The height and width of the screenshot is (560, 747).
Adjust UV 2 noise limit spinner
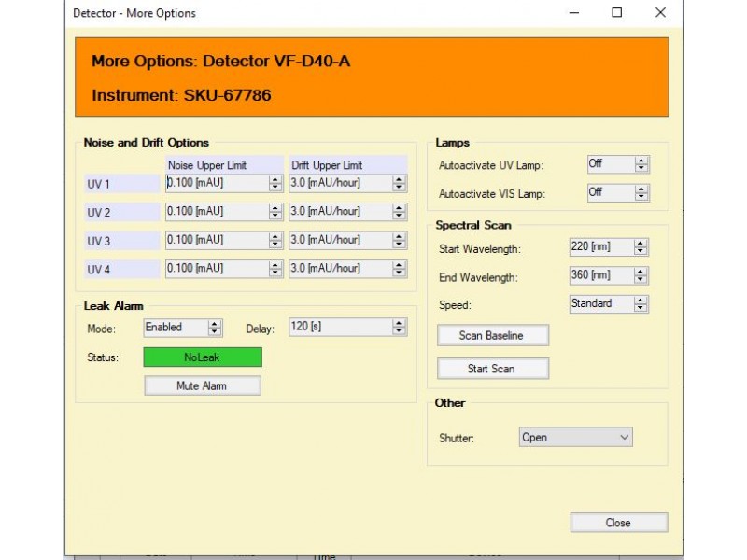[275, 212]
